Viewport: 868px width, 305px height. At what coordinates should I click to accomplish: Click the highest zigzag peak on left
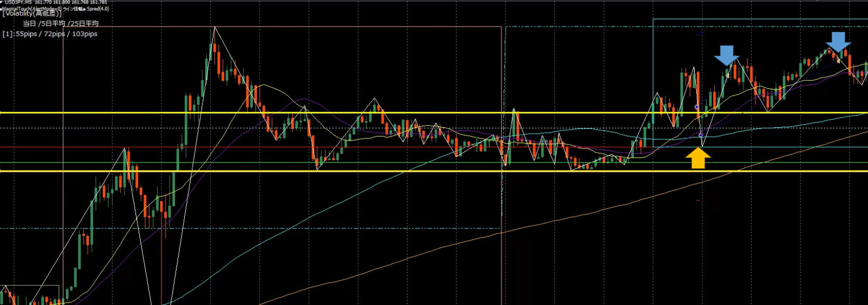214,28
